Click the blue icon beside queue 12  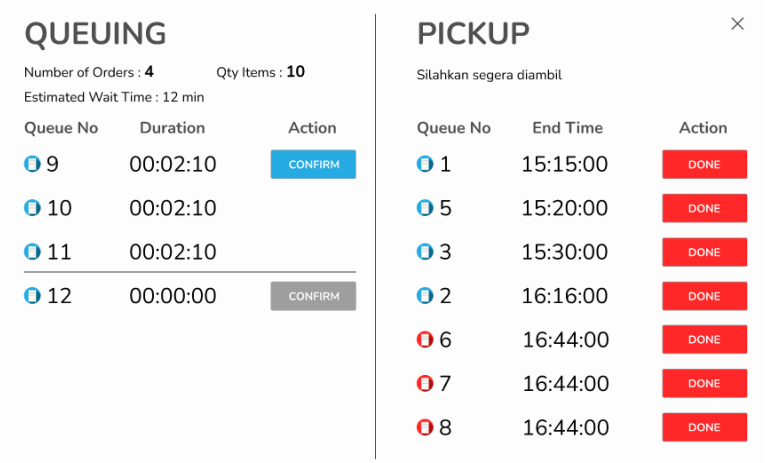tap(32, 296)
